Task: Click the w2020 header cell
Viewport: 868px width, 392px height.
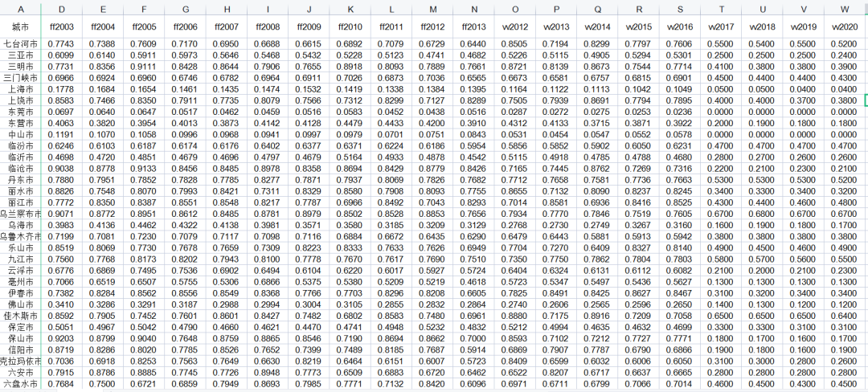Action: [x=845, y=27]
